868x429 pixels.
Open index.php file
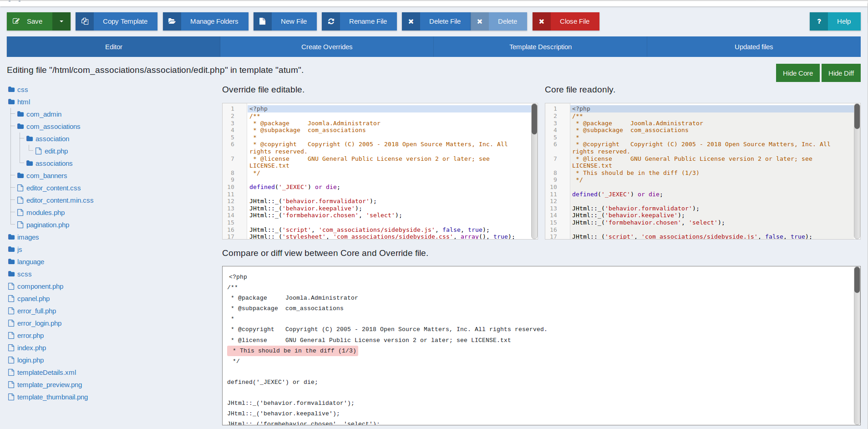pos(27,348)
